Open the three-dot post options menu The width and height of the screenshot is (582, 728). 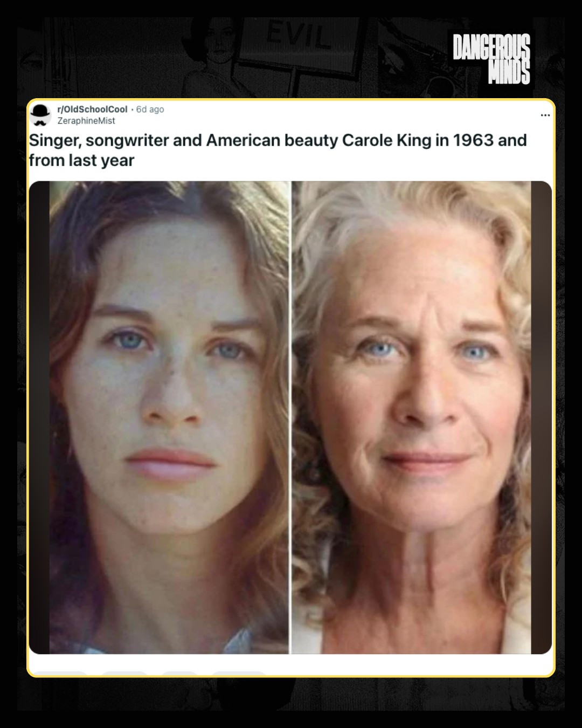pyautogui.click(x=545, y=115)
